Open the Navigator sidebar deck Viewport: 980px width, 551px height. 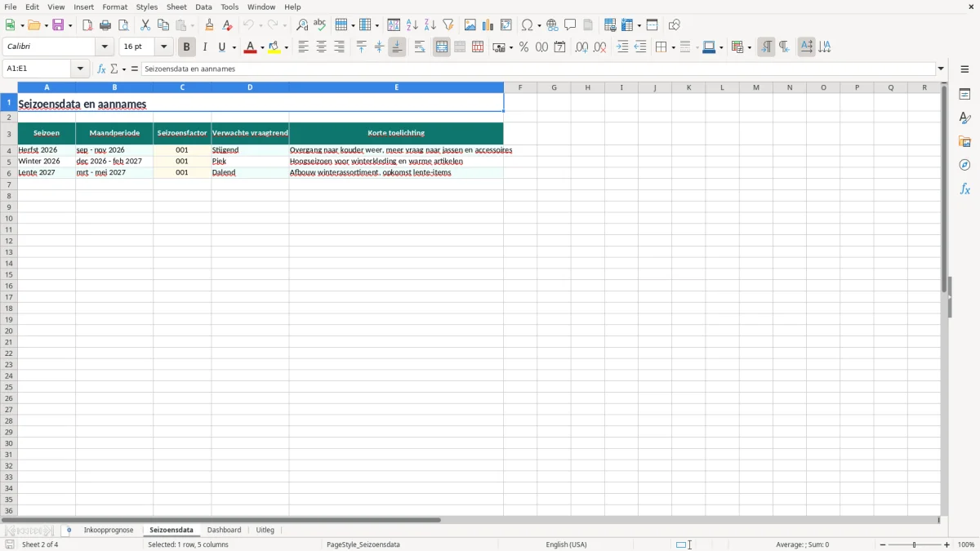click(964, 165)
